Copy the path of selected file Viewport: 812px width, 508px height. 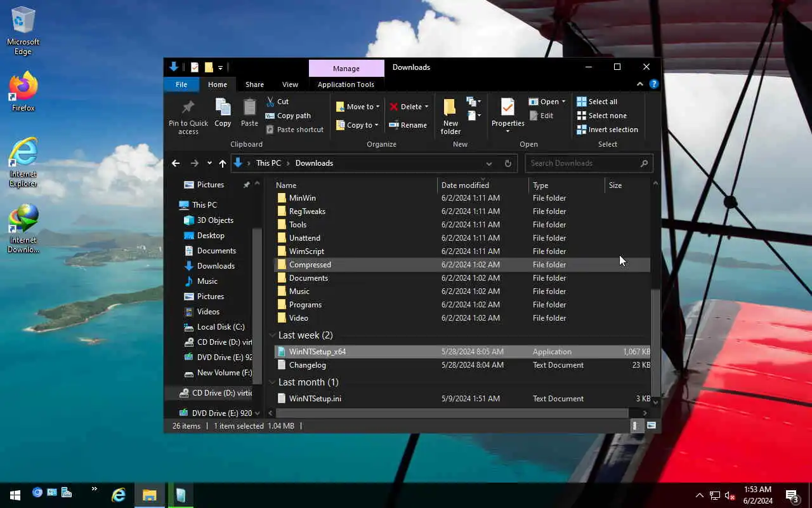click(288, 116)
